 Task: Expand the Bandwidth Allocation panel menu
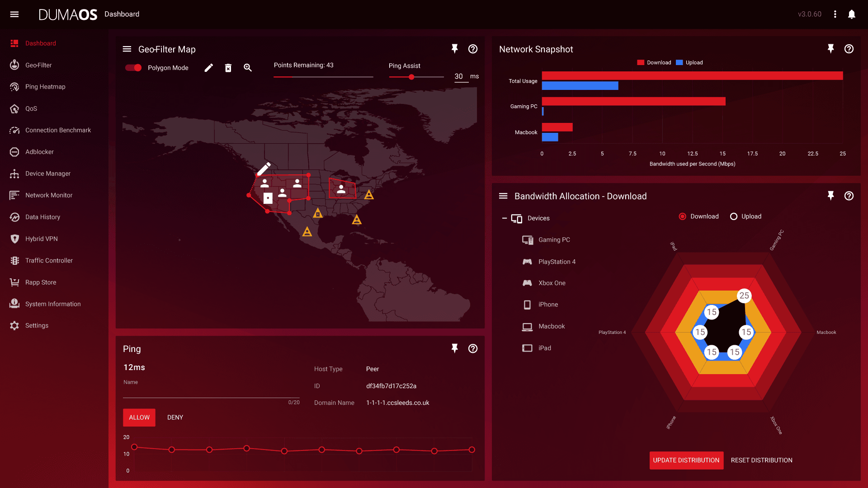pyautogui.click(x=503, y=196)
